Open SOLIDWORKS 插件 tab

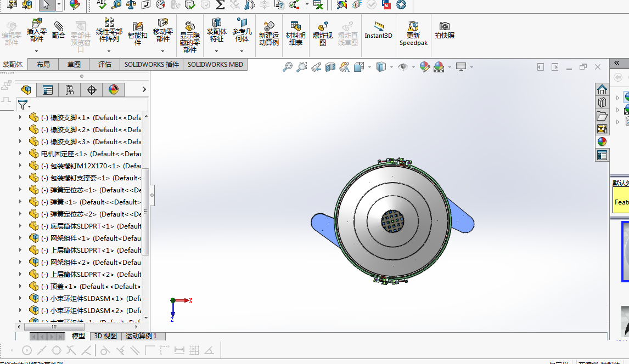[151, 65]
